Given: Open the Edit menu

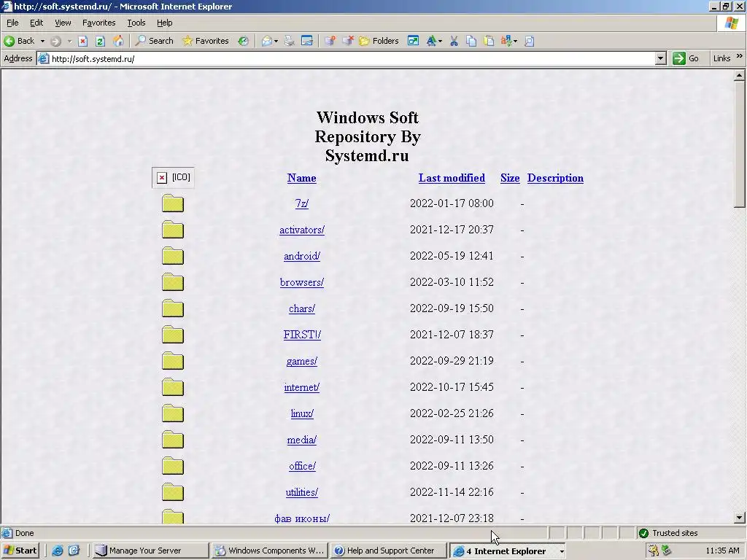Looking at the screenshot, I should 36,23.
